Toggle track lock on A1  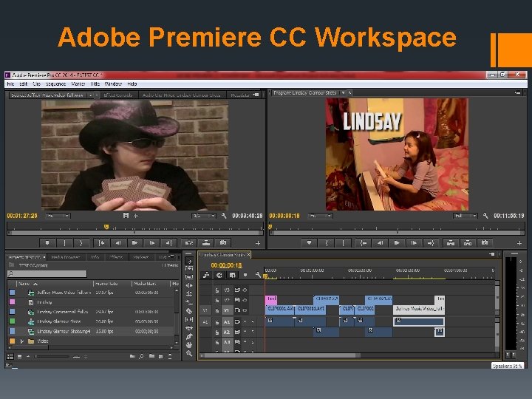tap(217, 322)
